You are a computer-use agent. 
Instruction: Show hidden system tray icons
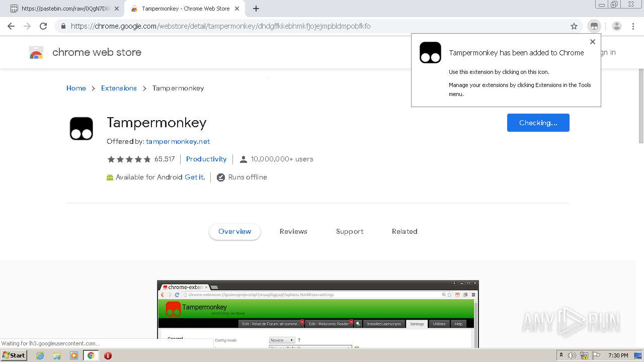pos(561,355)
